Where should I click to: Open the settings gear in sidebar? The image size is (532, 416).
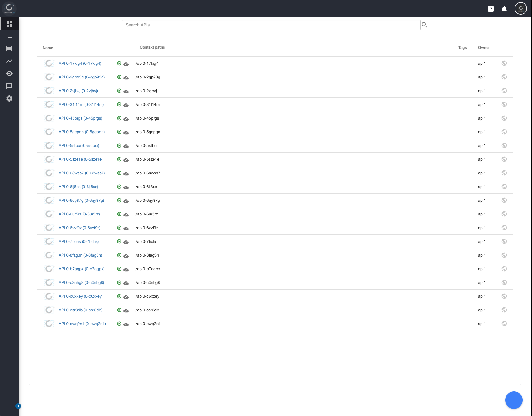point(9,98)
